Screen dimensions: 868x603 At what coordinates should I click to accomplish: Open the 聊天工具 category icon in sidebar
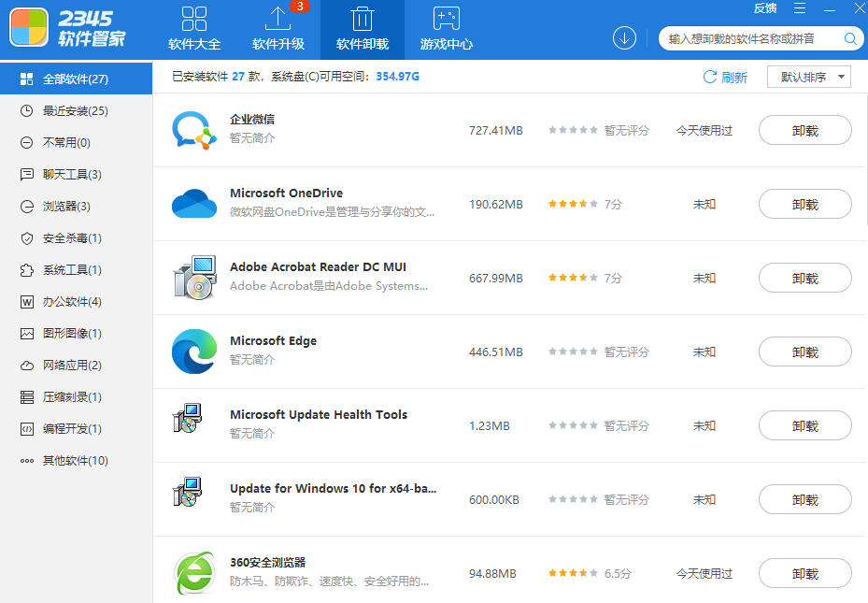[27, 174]
